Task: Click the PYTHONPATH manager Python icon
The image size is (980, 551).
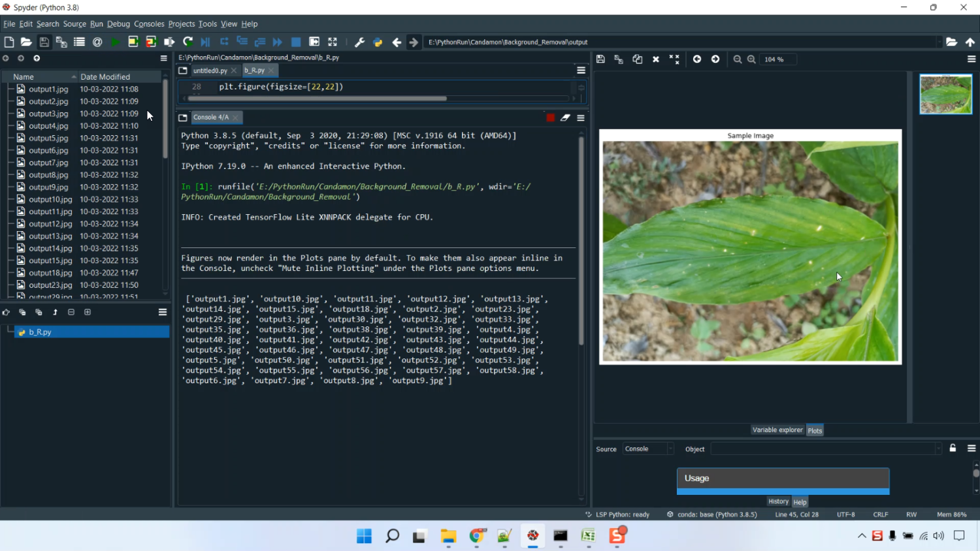Action: (x=378, y=42)
